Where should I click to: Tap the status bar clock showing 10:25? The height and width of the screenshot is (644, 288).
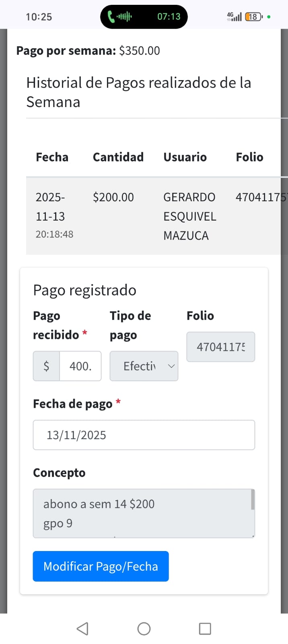39,17
